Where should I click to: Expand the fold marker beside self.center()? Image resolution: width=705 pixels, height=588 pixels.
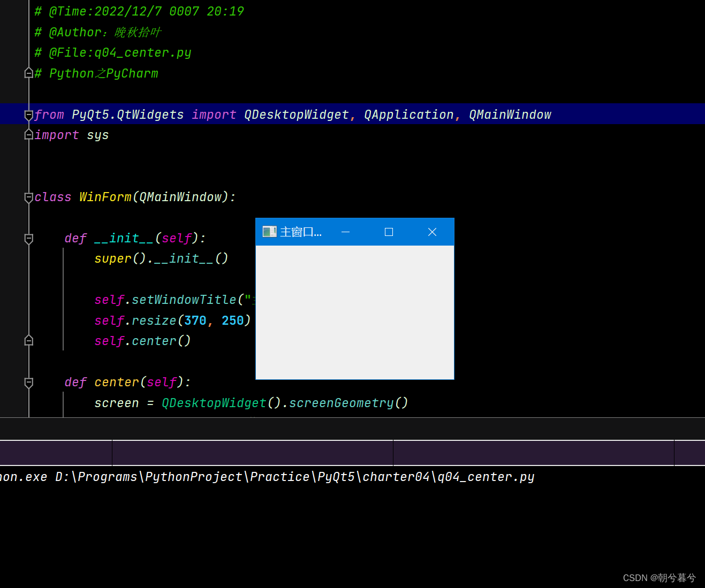point(28,340)
